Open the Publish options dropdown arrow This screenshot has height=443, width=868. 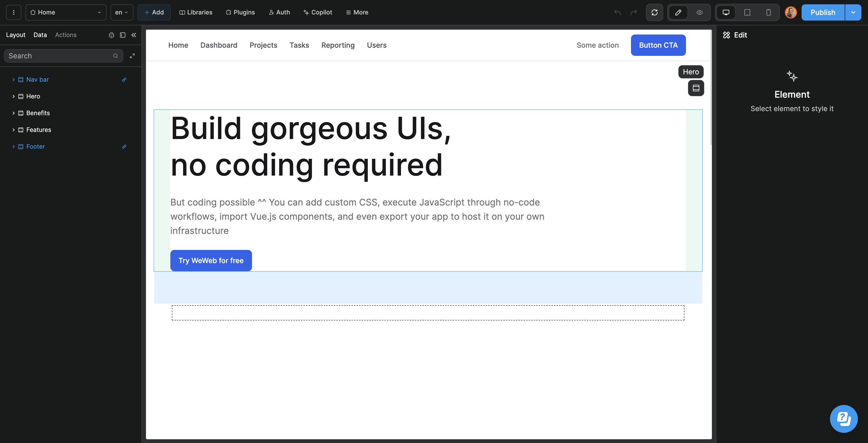click(853, 12)
